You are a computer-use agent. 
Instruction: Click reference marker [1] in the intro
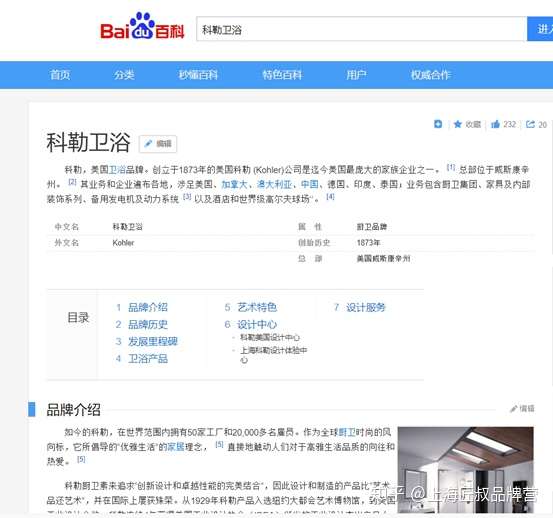pyautogui.click(x=451, y=167)
